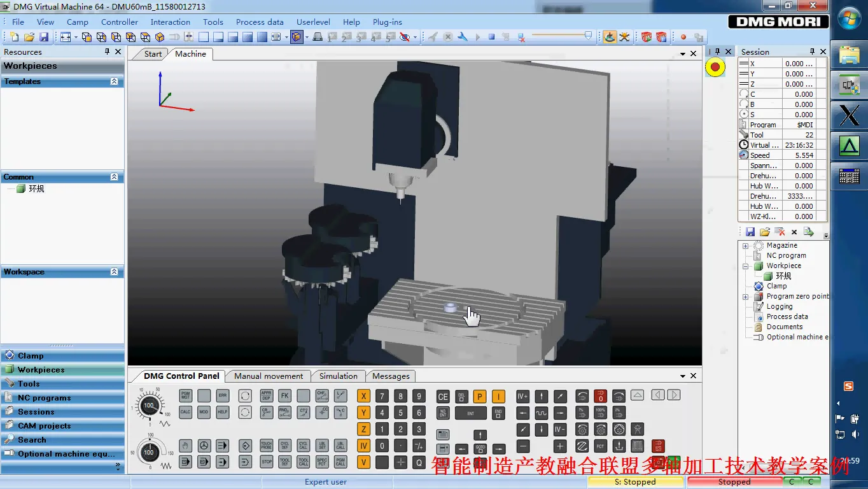Select the Clamp item in session tree
The image size is (868, 489).
click(776, 286)
